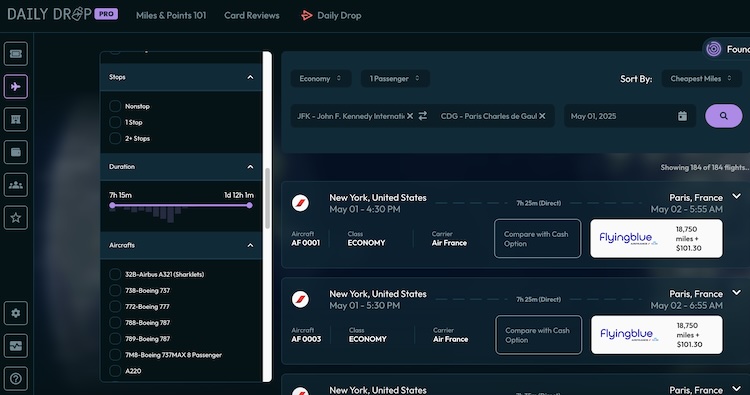750x395 pixels.
Task: Open the settings gear sidebar icon
Action: pos(16,313)
